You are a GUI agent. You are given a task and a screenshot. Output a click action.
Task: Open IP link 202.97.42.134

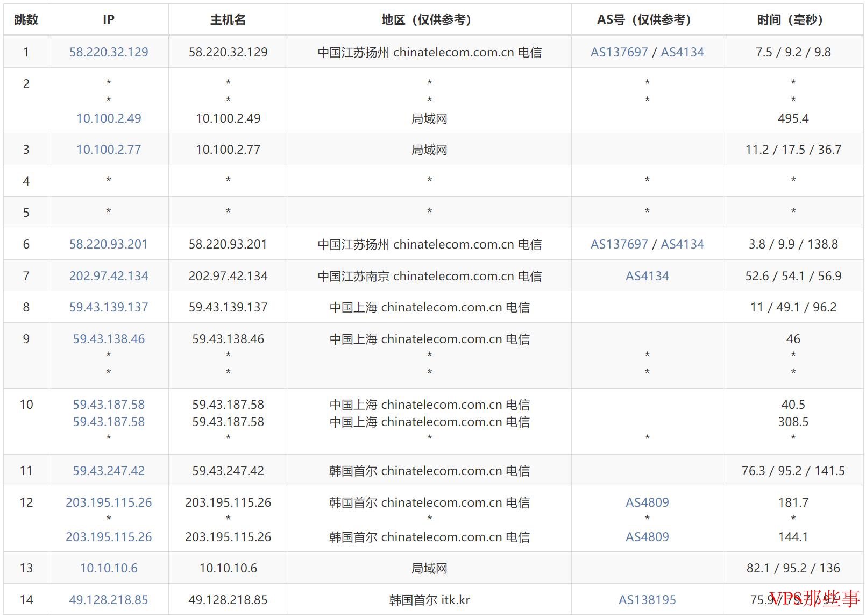pyautogui.click(x=109, y=276)
